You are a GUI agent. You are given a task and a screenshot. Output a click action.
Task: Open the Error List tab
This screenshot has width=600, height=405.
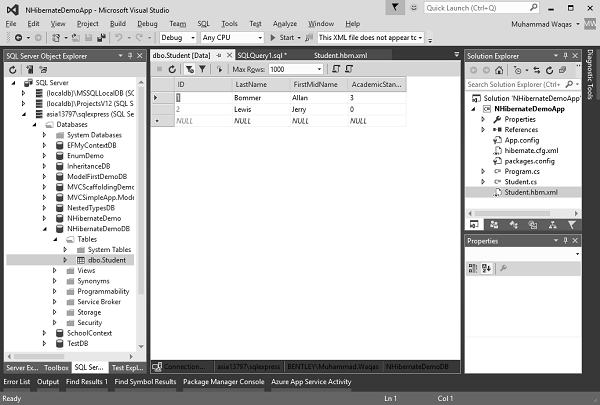tap(16, 382)
